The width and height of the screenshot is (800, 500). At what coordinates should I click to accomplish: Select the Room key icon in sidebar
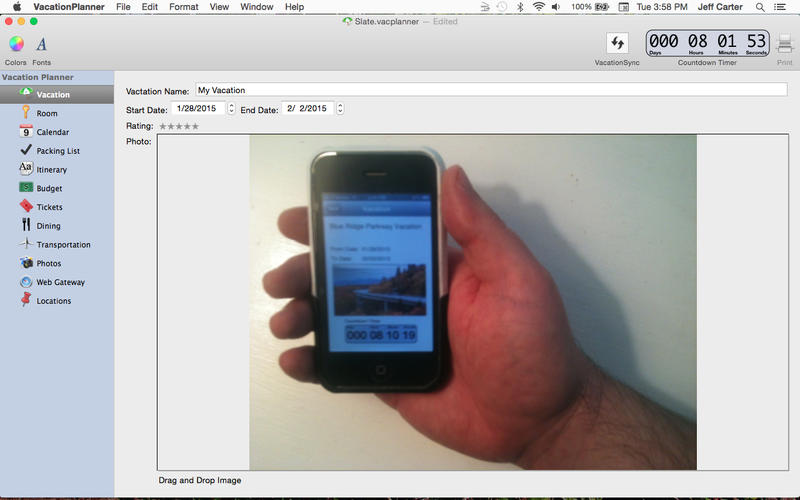[x=26, y=112]
